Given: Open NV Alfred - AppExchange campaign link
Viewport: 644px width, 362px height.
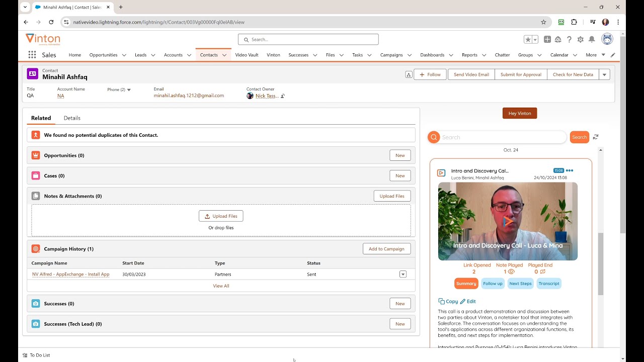Looking at the screenshot, I should click(70, 274).
